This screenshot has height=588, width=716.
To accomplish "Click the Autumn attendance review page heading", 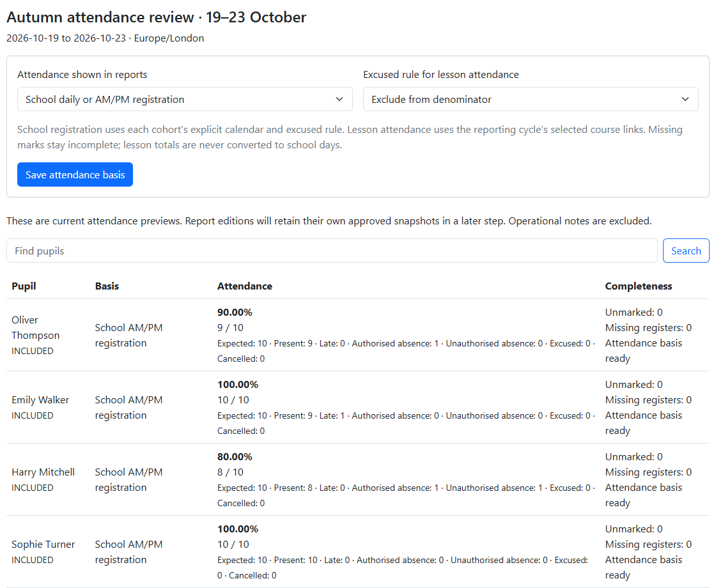I will tap(156, 17).
